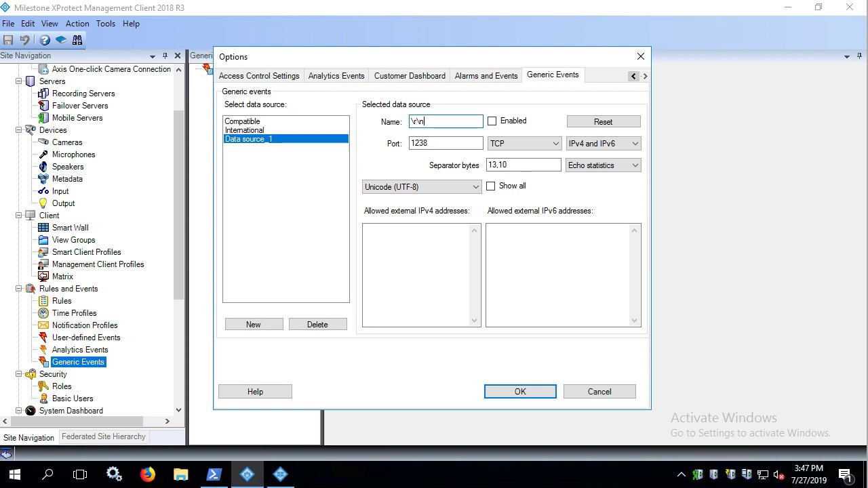Click the Separator bytes field
Screen dimensions: 868x488
[x=524, y=165]
